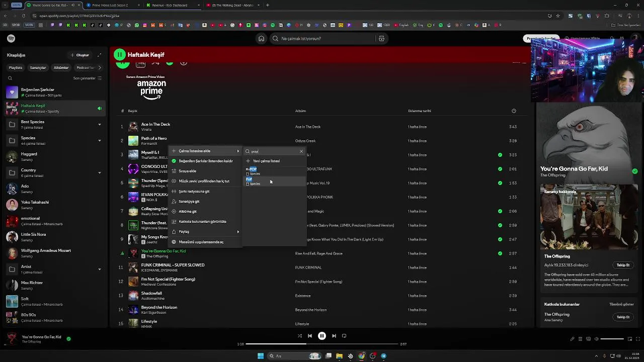Pause the currently playing song

tap(322, 336)
